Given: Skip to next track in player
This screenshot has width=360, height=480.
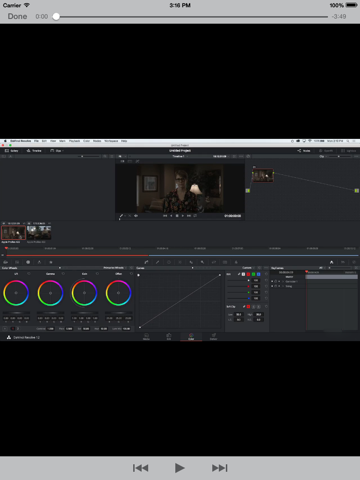Looking at the screenshot, I should [x=220, y=468].
